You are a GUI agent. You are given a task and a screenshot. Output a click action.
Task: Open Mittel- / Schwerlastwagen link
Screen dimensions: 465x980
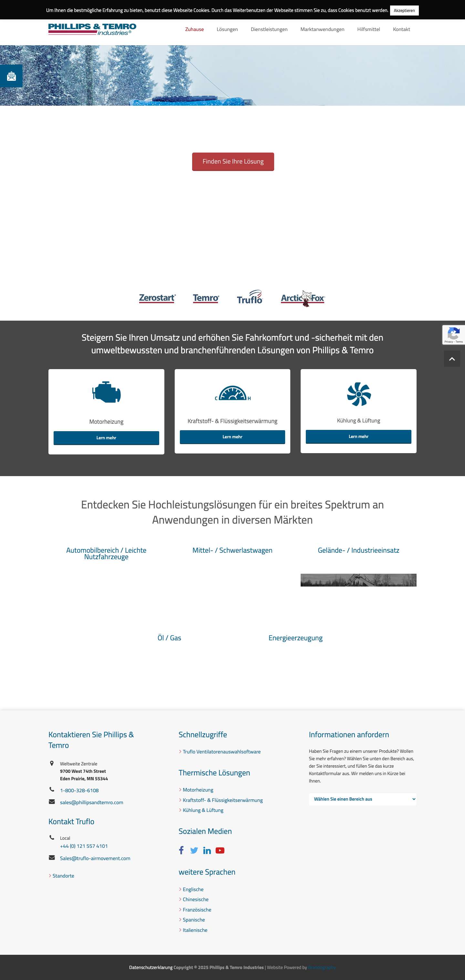pos(232,550)
